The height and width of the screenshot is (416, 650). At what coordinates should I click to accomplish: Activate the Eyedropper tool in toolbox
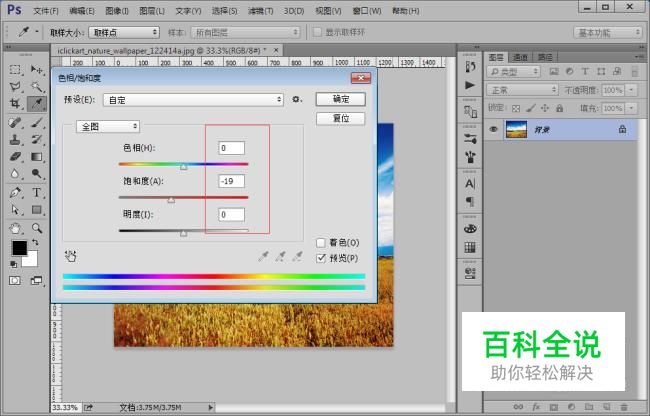click(37, 104)
